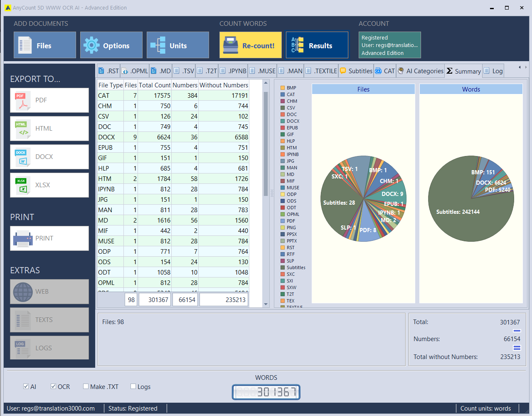Open the Log tab

coord(493,71)
